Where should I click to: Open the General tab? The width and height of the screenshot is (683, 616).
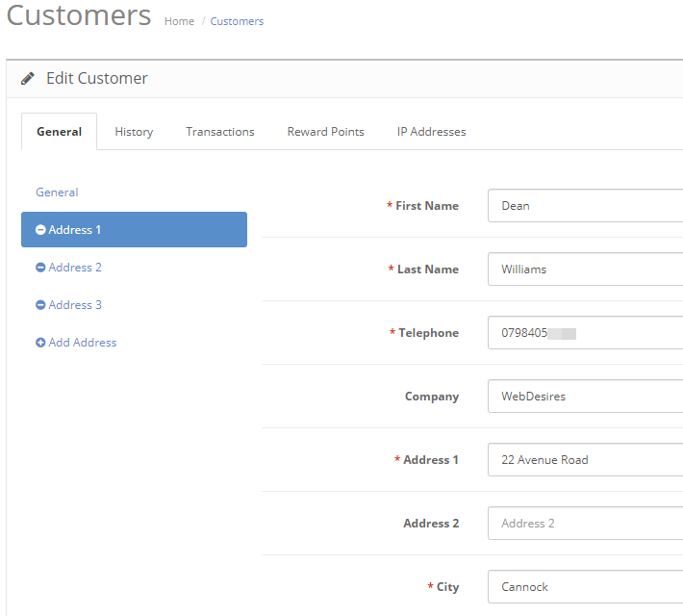pos(60,132)
